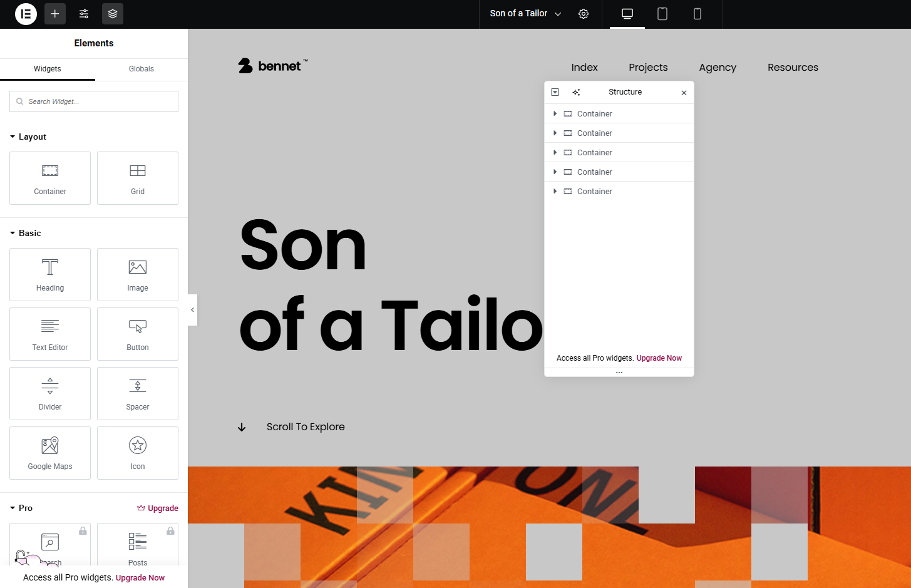Click Upgrade Now link in Structure panel
The width and height of the screenshot is (911, 588).
point(659,358)
